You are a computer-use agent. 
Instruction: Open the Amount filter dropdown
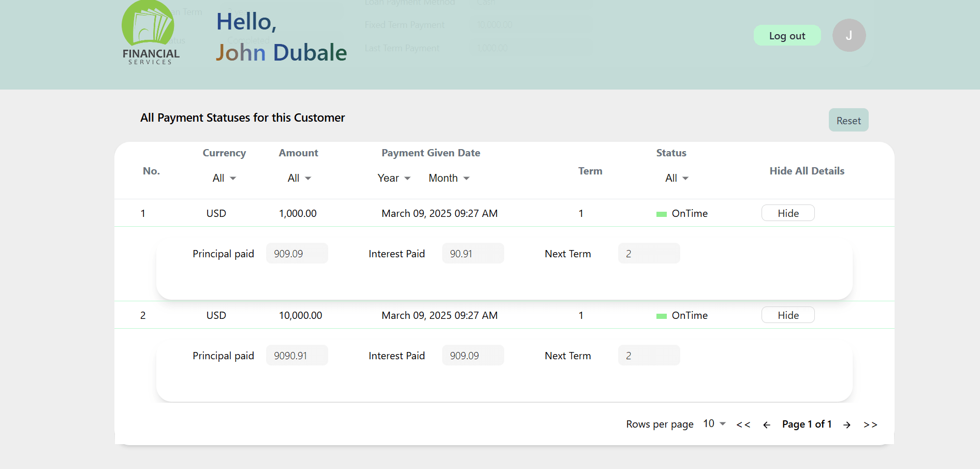tap(299, 178)
